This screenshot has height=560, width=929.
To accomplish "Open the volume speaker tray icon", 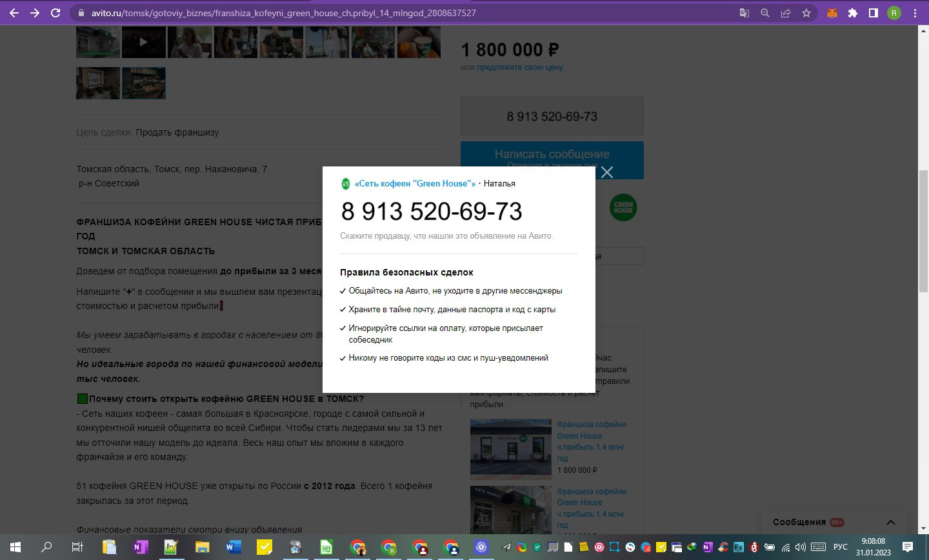I will (801, 547).
